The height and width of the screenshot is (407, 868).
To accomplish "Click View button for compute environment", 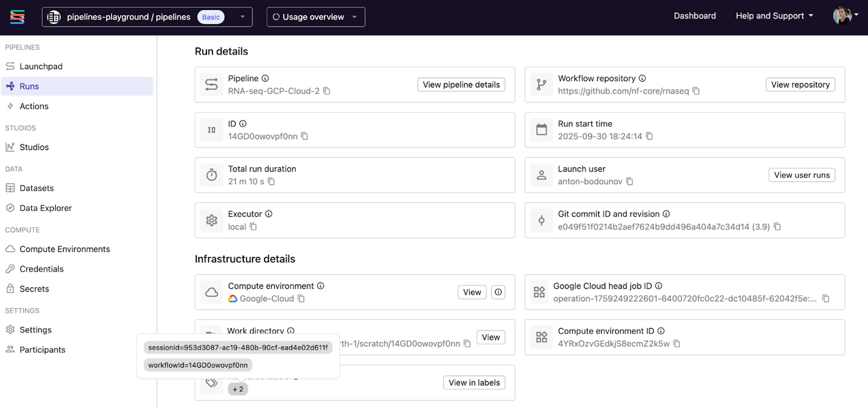I will (472, 292).
